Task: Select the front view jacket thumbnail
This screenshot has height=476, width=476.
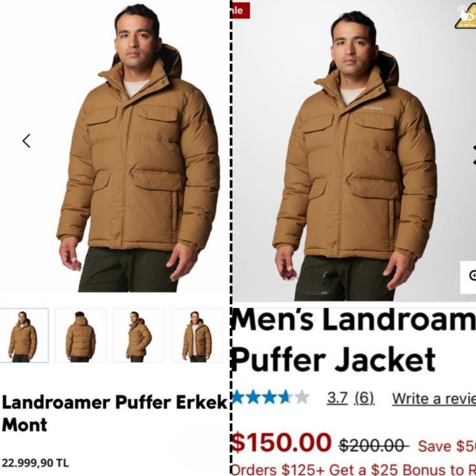Action: [x=24, y=335]
